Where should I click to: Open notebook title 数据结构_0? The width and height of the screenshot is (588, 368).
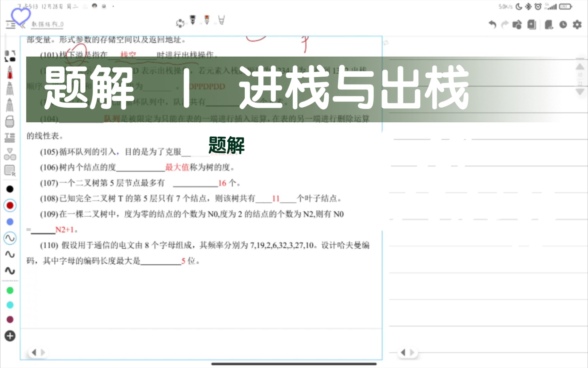coord(48,24)
